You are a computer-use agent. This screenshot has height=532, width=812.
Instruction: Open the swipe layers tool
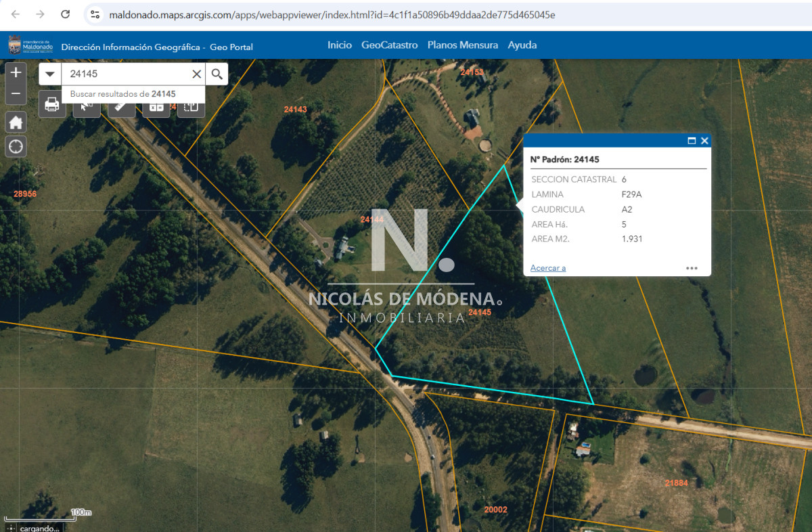[191, 107]
